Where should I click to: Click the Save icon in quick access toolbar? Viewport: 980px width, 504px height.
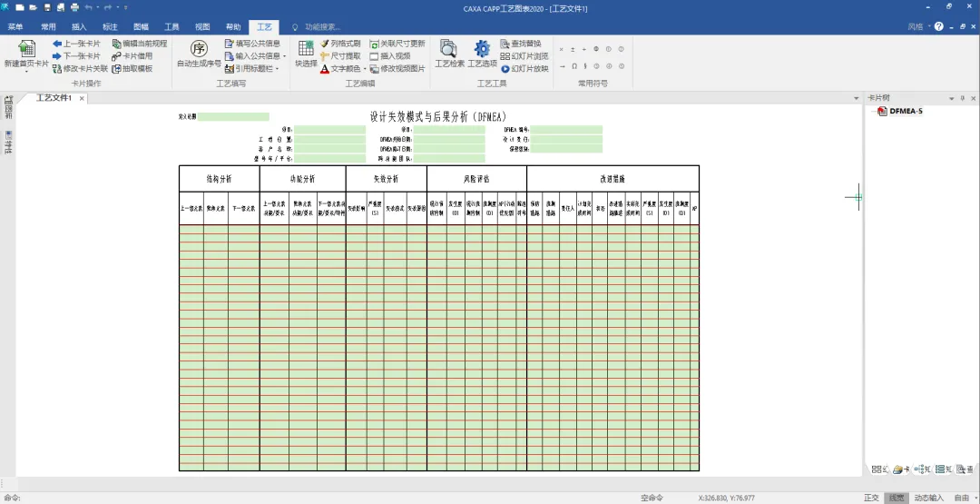(47, 7)
